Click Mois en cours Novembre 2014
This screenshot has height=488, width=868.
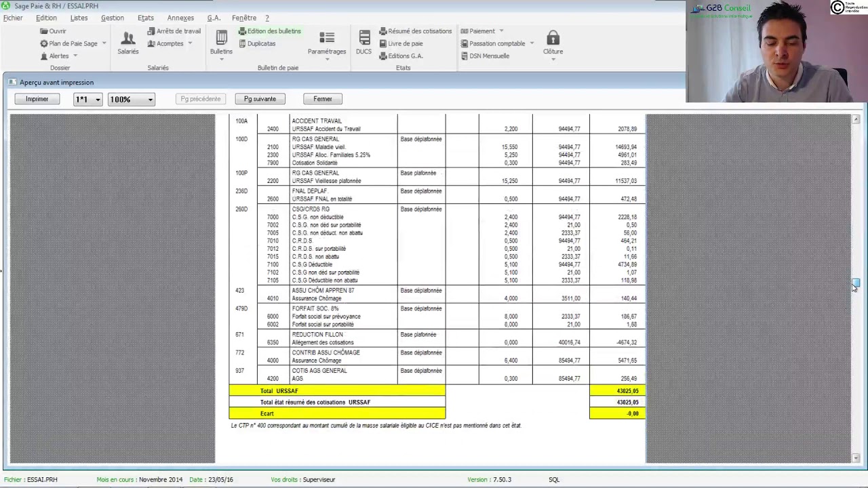tap(139, 480)
